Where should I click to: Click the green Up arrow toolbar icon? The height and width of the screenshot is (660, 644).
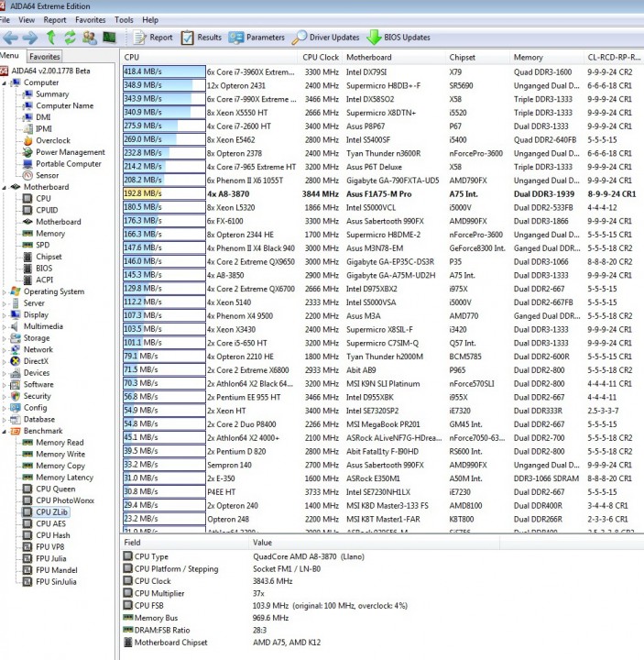51,38
